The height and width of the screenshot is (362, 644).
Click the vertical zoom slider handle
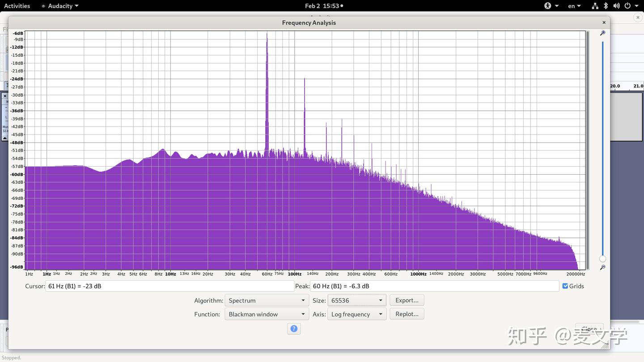pyautogui.click(x=603, y=259)
